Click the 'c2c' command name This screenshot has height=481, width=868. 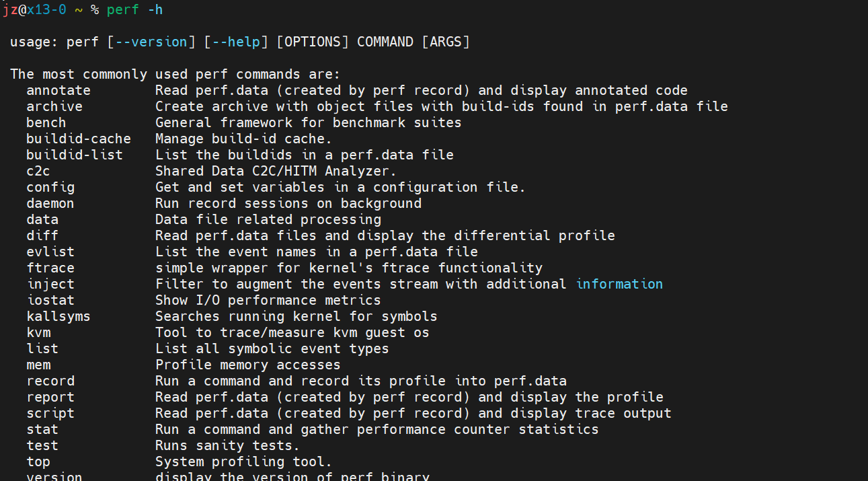[x=38, y=171]
